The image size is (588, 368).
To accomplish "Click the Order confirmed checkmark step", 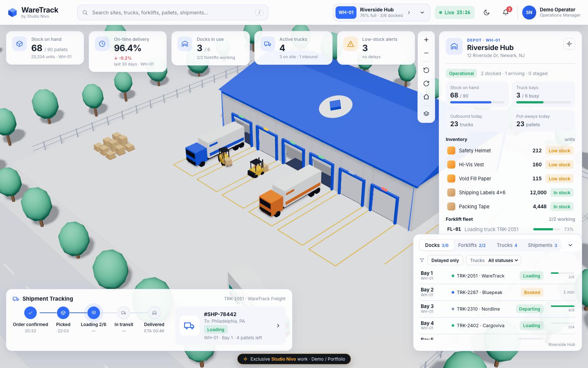I will click(x=31, y=313).
